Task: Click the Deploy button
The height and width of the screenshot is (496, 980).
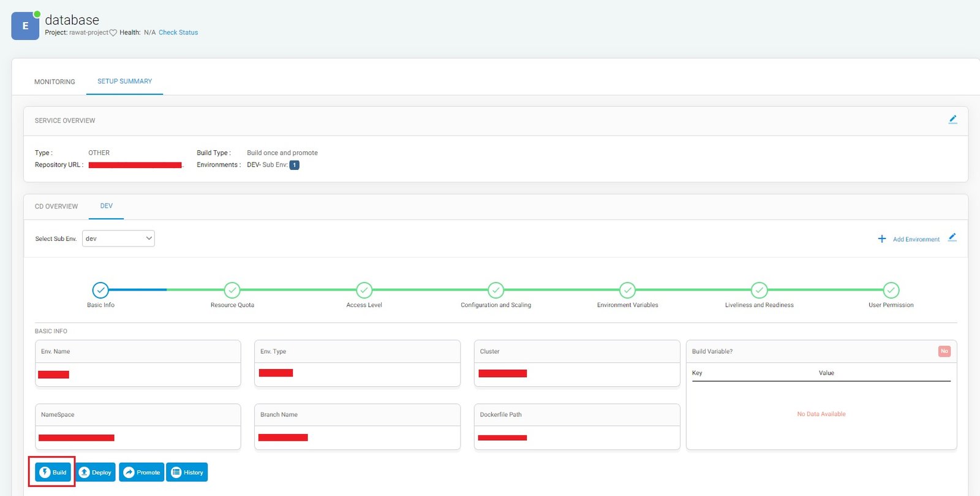Action: click(x=96, y=472)
